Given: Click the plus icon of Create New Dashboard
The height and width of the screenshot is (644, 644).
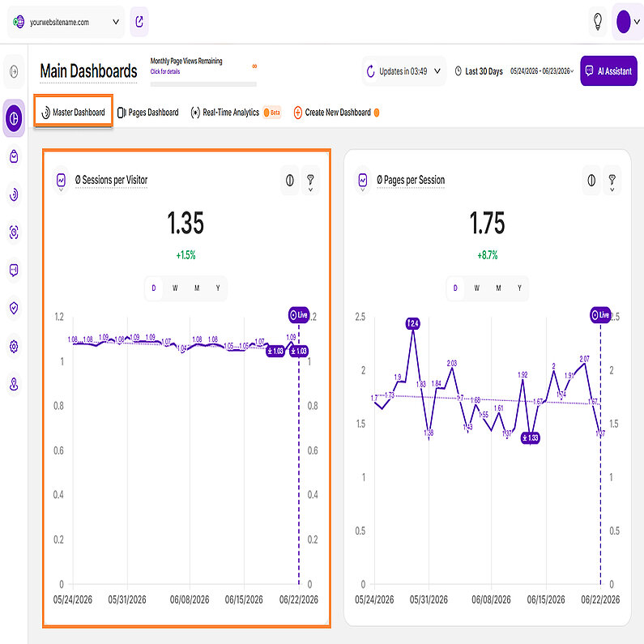Looking at the screenshot, I should pos(298,113).
